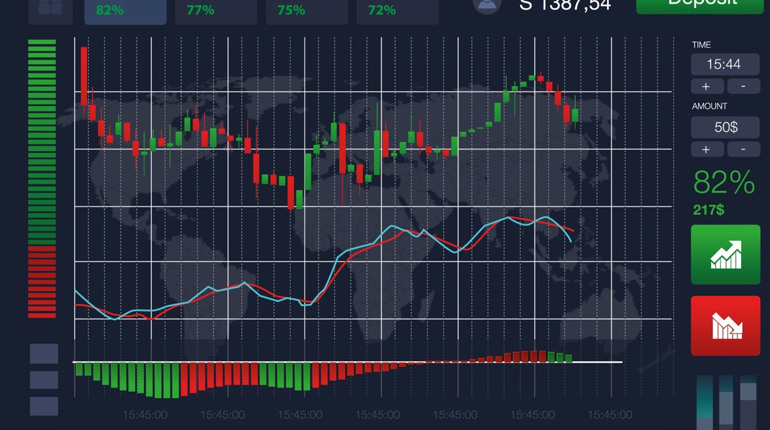Image resolution: width=770 pixels, height=430 pixels.
Task: Switch to the 75% asset tab
Action: coord(307,11)
